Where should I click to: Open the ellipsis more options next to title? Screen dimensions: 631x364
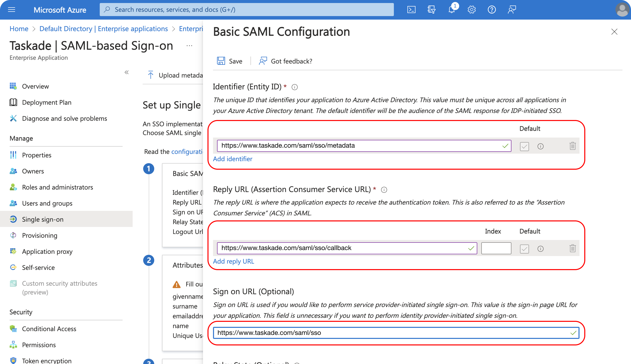coord(189,46)
